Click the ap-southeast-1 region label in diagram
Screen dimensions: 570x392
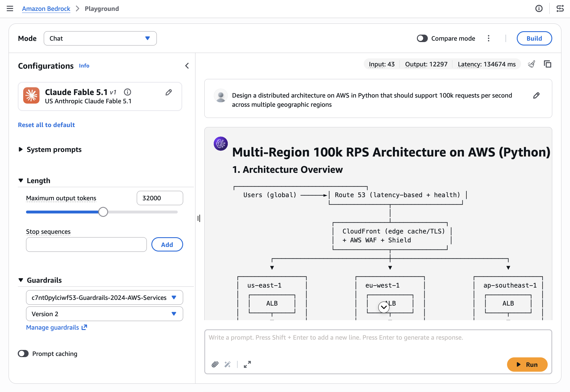click(510, 286)
